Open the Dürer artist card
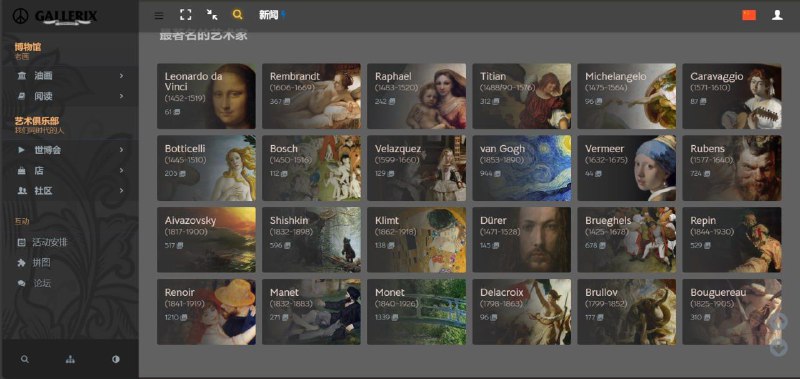The width and height of the screenshot is (800, 379). [521, 240]
